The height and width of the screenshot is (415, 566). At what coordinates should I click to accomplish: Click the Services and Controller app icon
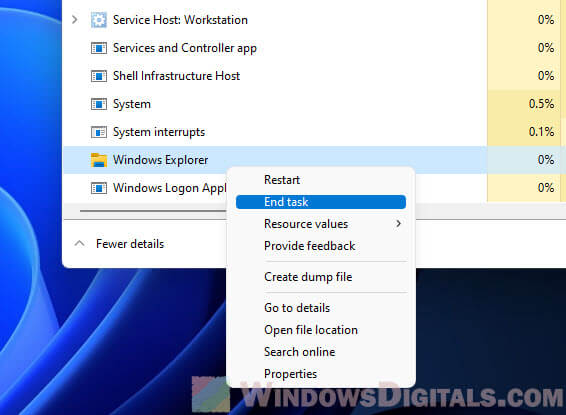pos(99,48)
